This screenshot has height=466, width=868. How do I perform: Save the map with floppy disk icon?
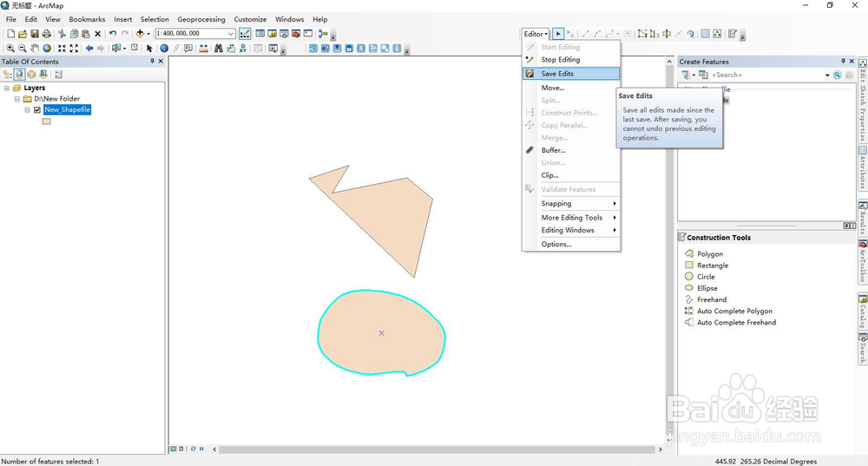pyautogui.click(x=35, y=34)
